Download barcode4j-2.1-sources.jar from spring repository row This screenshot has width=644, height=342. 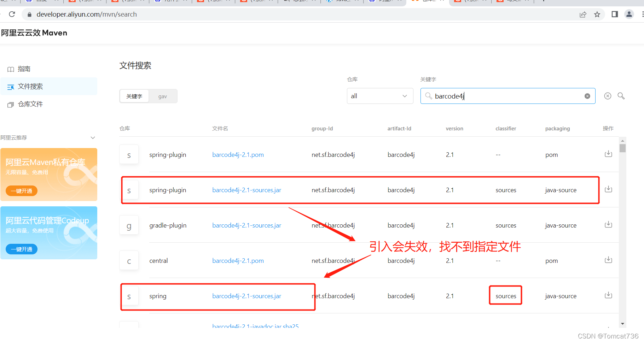608,295
